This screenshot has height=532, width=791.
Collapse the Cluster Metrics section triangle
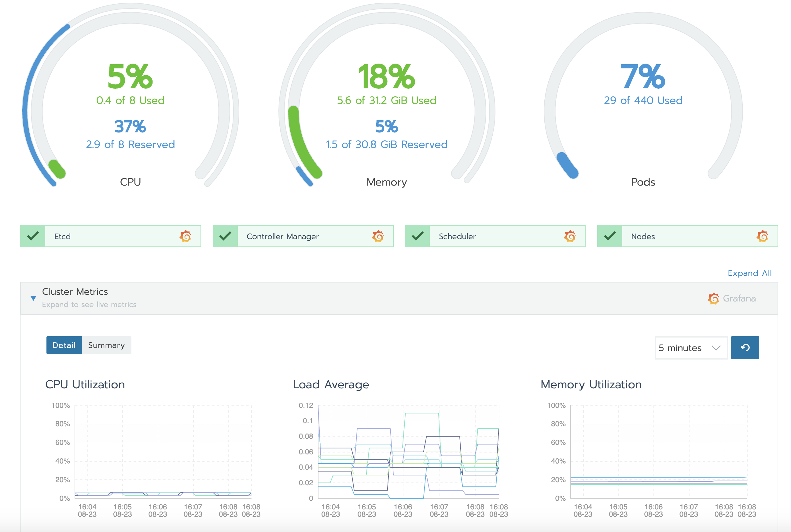pos(33,298)
